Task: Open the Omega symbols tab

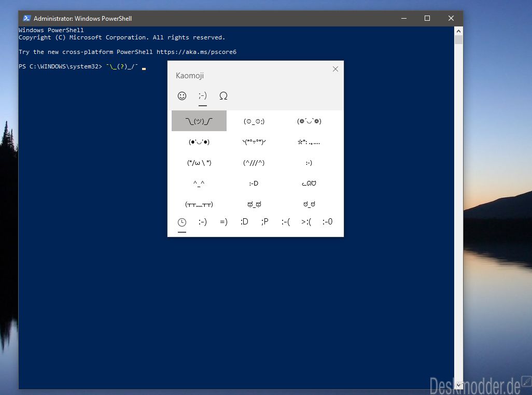Action: [x=223, y=96]
